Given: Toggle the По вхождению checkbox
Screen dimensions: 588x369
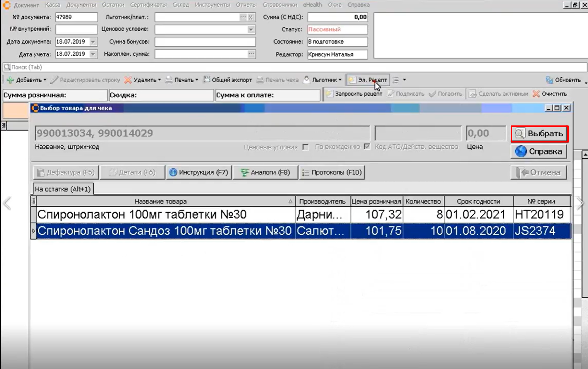Looking at the screenshot, I should pos(367,147).
